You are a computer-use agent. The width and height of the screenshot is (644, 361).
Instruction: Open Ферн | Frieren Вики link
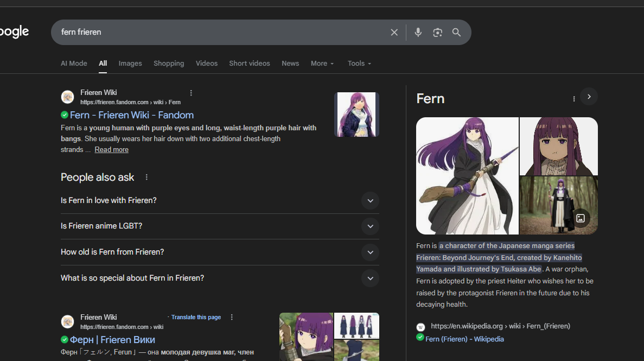112,340
